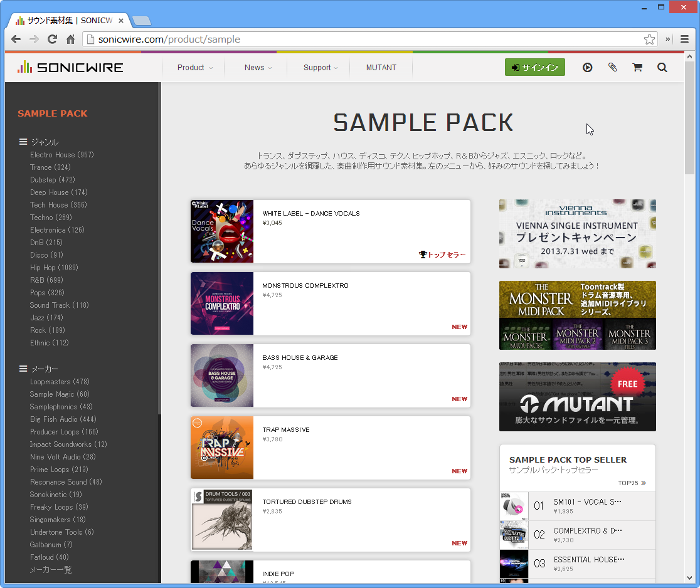The image size is (700, 588).
Task: Toggle the メーカー list hamburger icon
Action: click(23, 369)
